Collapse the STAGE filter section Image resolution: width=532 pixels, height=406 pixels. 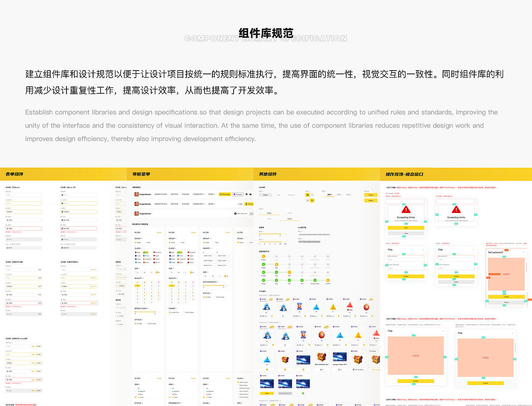click(x=241, y=239)
